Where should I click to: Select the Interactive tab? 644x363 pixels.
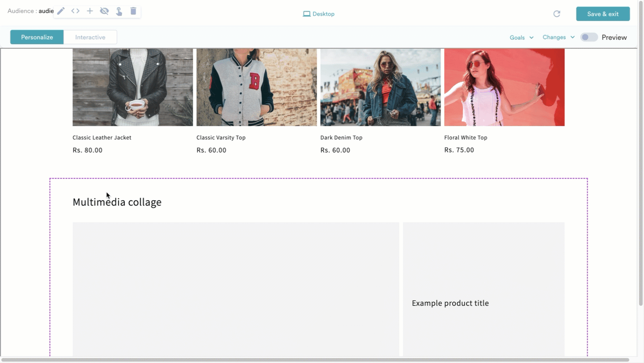pos(90,37)
